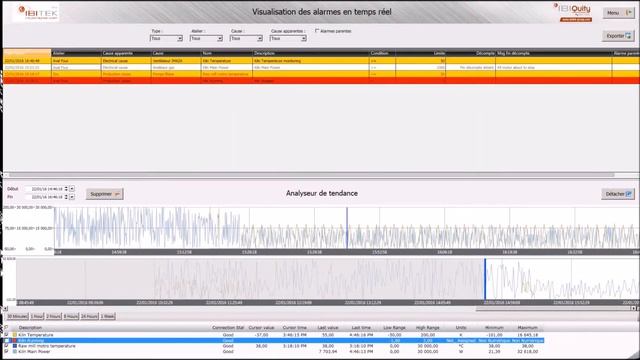Click the Kiln Main Power light blue swatch
Viewport: 640px width, 360px height.
pos(15,351)
